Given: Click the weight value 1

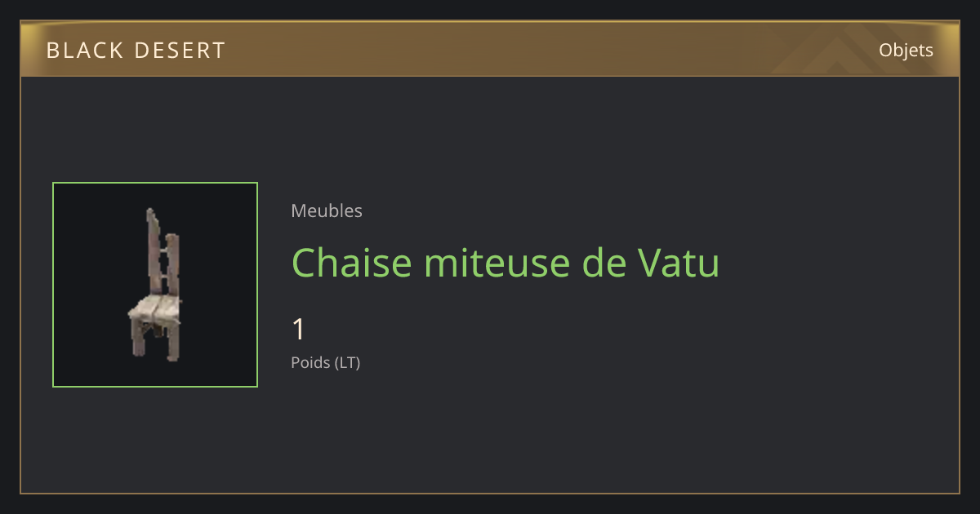Looking at the screenshot, I should [x=299, y=330].
